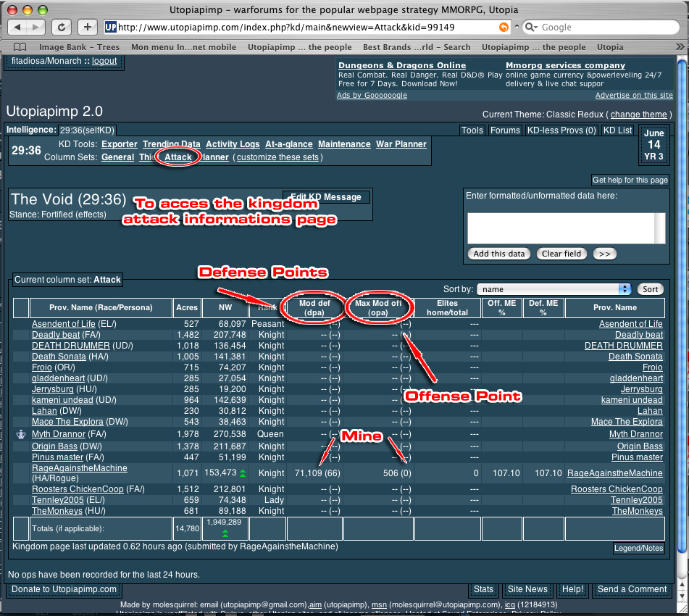Open the War Planner link

point(401,144)
